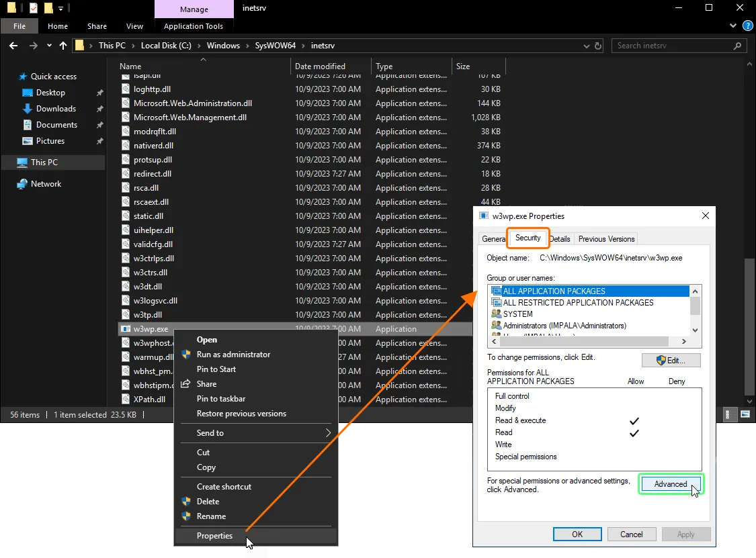Click the Application Tools ribbon tab
The width and height of the screenshot is (756, 558).
pos(194,26)
